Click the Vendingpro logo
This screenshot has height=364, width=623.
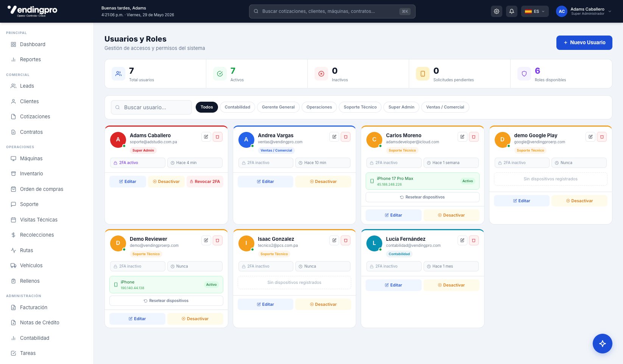[32, 11]
